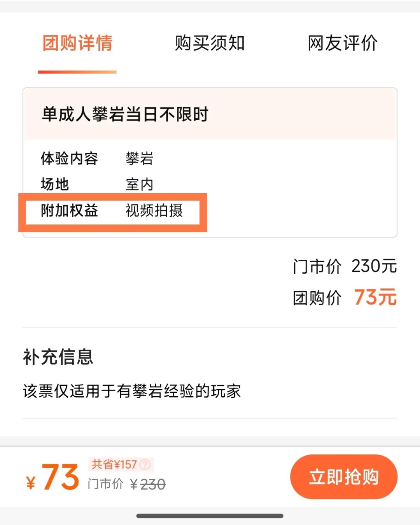Tap the 体验内容 label
The width and height of the screenshot is (420, 525).
click(69, 158)
